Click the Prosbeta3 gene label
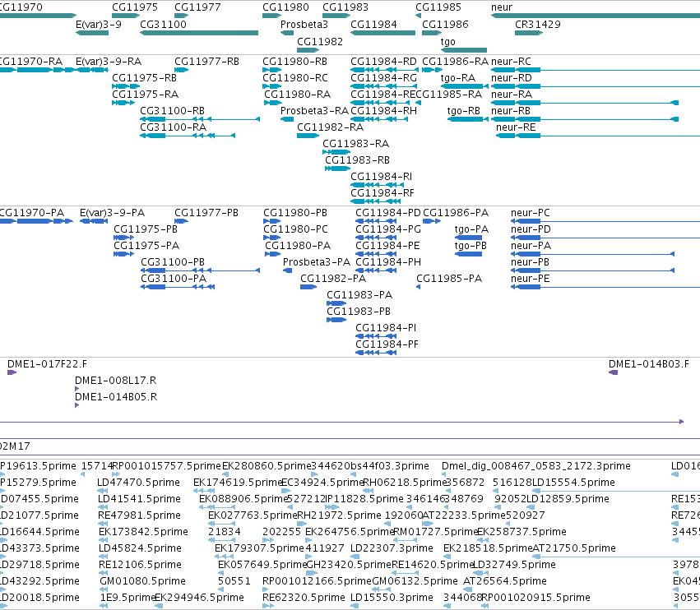This screenshot has width=700, height=610. click(x=304, y=25)
